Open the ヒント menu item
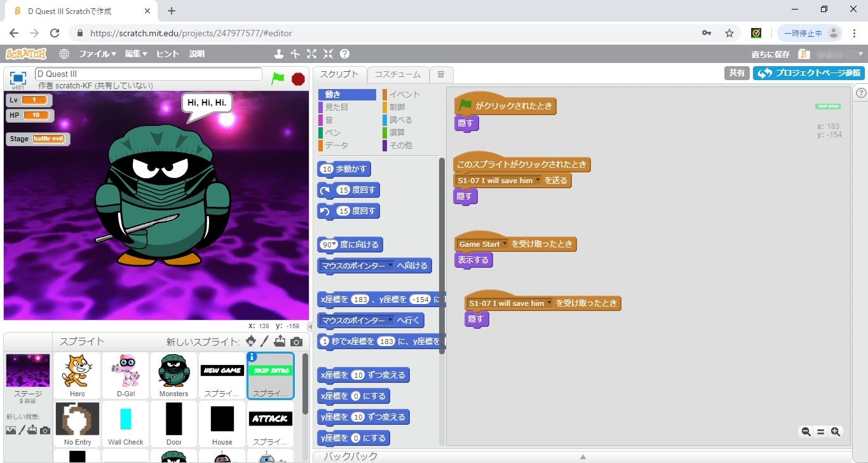The height and width of the screenshot is (463, 868). click(x=168, y=54)
